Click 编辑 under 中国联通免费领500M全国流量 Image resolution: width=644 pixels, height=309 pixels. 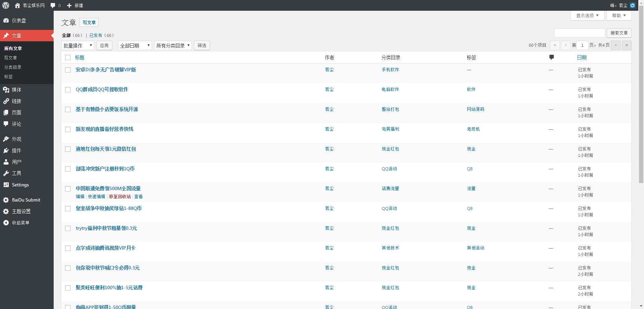(80, 196)
